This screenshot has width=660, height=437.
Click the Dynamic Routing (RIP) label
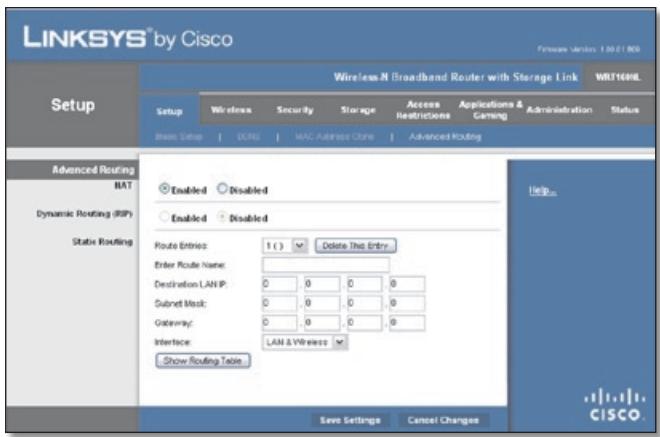[x=85, y=214]
